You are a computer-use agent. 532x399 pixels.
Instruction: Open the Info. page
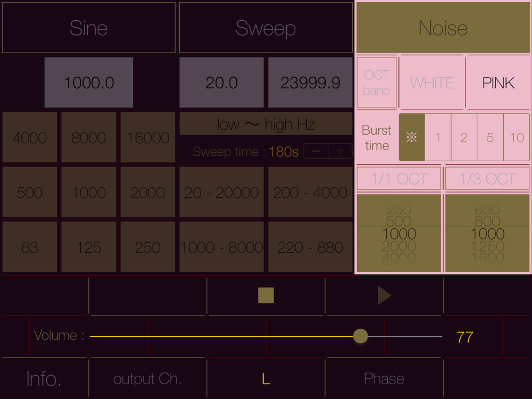pyautogui.click(x=44, y=378)
